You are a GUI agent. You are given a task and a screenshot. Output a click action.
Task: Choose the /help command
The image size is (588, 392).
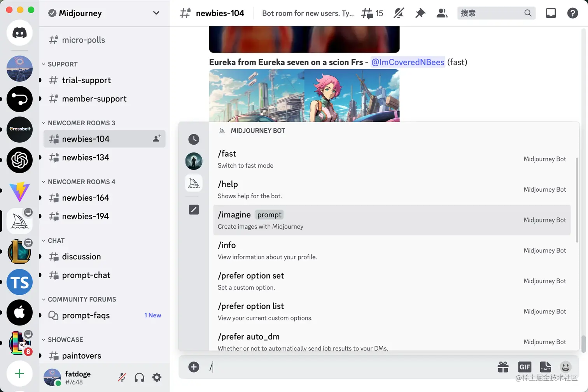pos(392,189)
